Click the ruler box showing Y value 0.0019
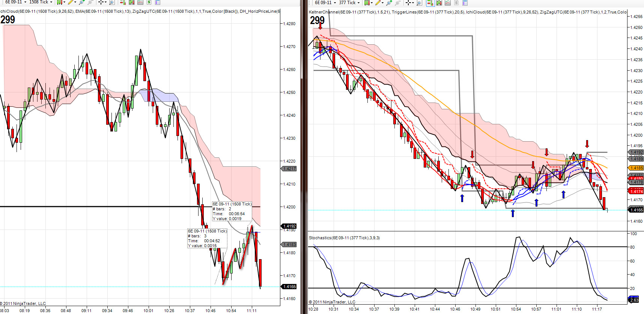The image size is (644, 314). pyautogui.click(x=232, y=211)
